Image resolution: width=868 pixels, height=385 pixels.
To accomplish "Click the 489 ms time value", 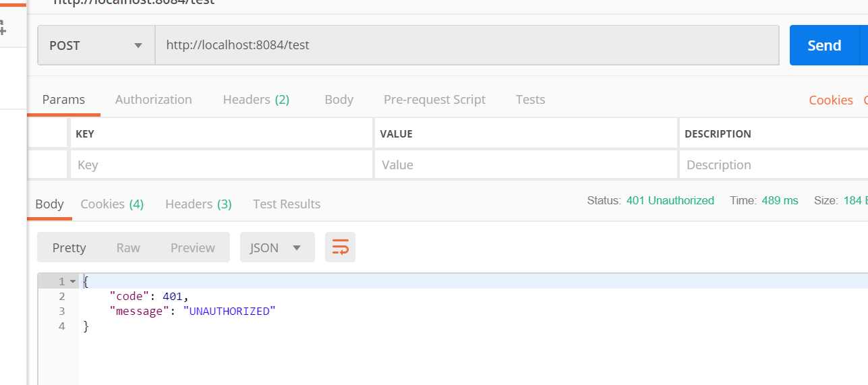I will (x=780, y=200).
